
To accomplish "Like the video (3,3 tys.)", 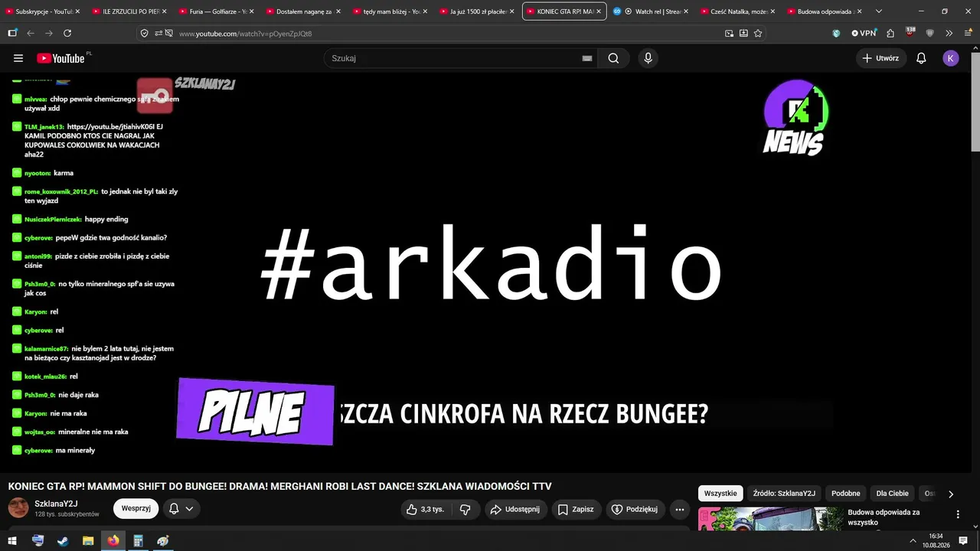I will click(425, 510).
